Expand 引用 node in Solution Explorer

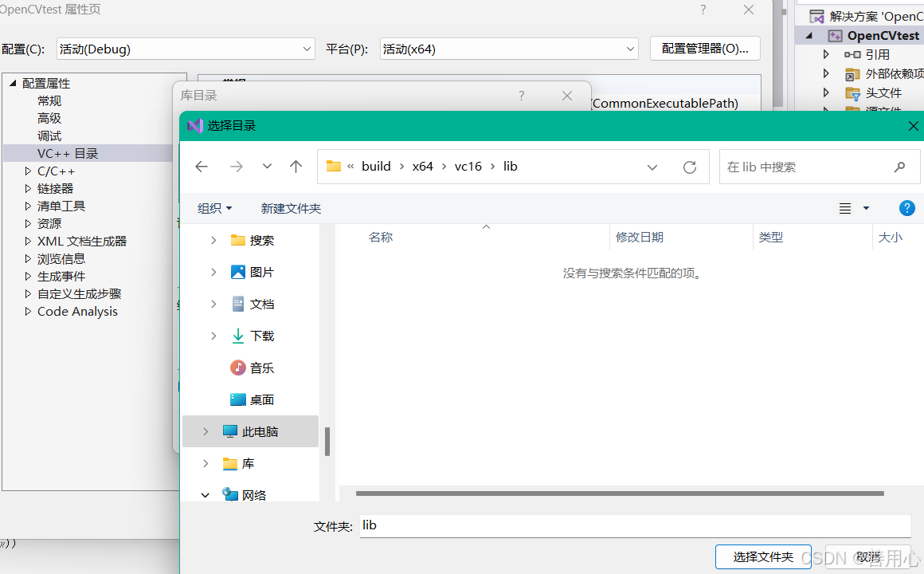click(826, 54)
